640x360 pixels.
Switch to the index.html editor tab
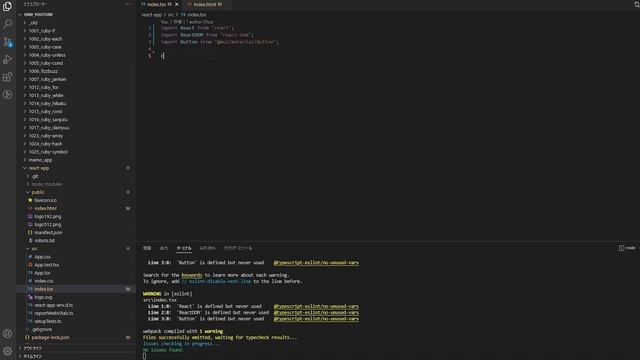207,4
